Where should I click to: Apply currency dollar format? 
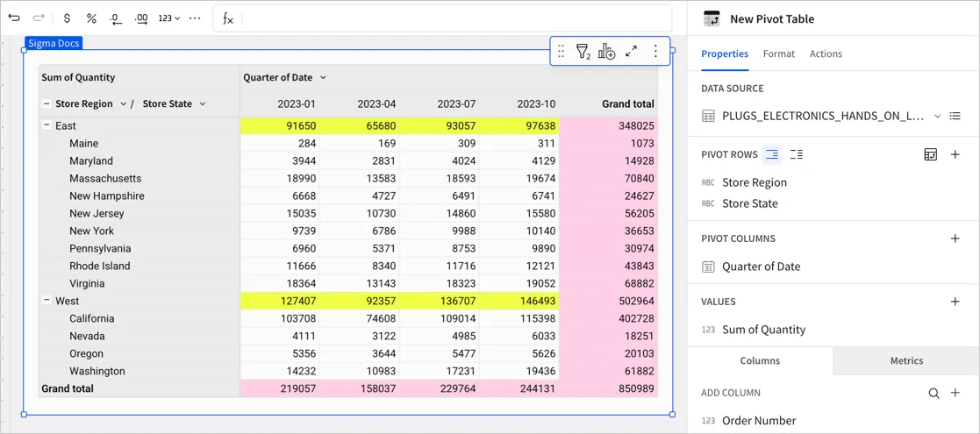point(67,18)
